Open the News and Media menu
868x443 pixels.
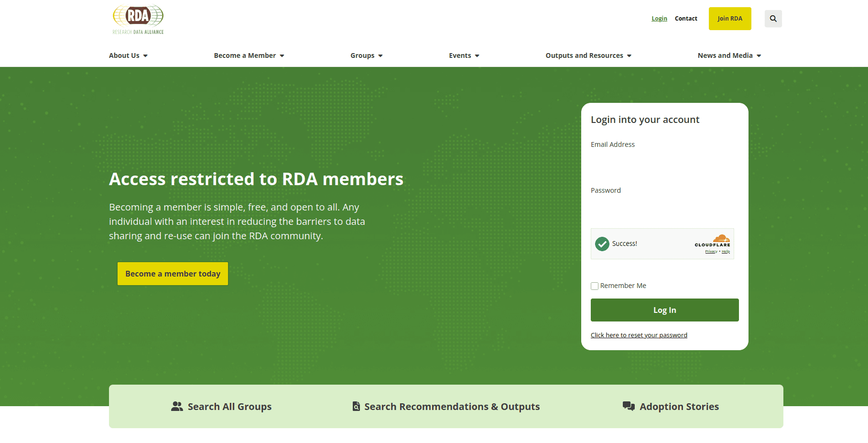pos(725,55)
